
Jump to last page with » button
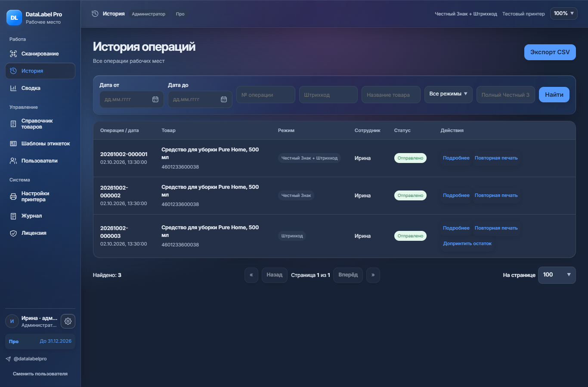point(373,275)
